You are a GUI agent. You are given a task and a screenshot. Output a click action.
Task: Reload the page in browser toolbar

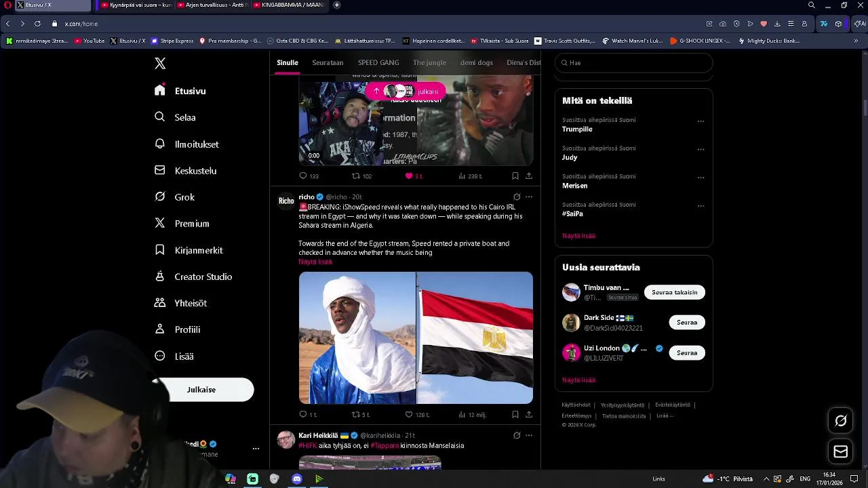tap(37, 24)
